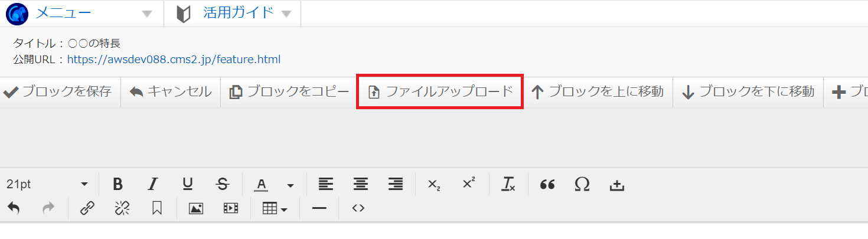This screenshot has height=239, width=868.
Task: Click the blue site logo icon
Action: (17, 14)
